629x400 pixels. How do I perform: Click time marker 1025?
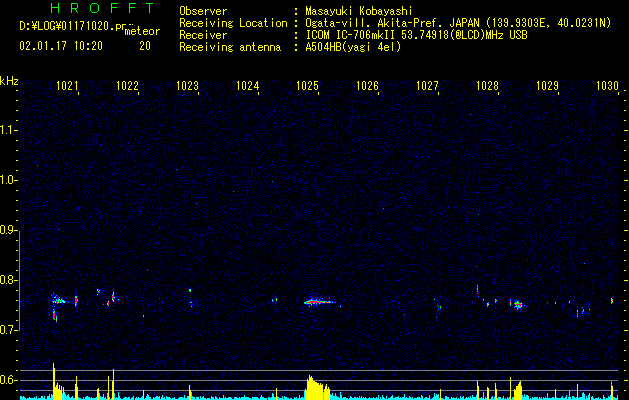[307, 86]
